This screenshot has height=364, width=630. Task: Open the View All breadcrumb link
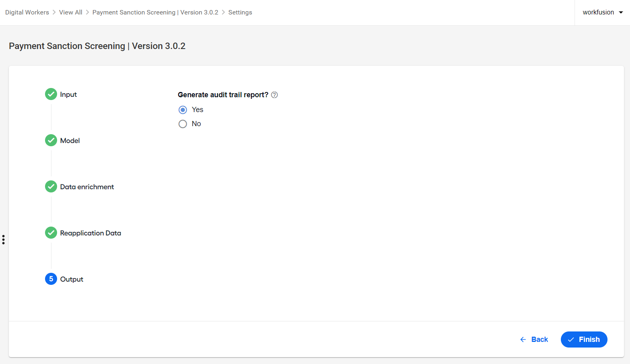coord(71,12)
